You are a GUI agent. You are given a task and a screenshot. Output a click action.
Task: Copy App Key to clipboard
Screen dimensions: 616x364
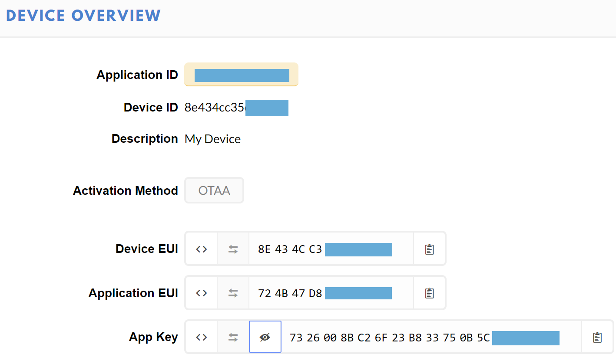597,337
